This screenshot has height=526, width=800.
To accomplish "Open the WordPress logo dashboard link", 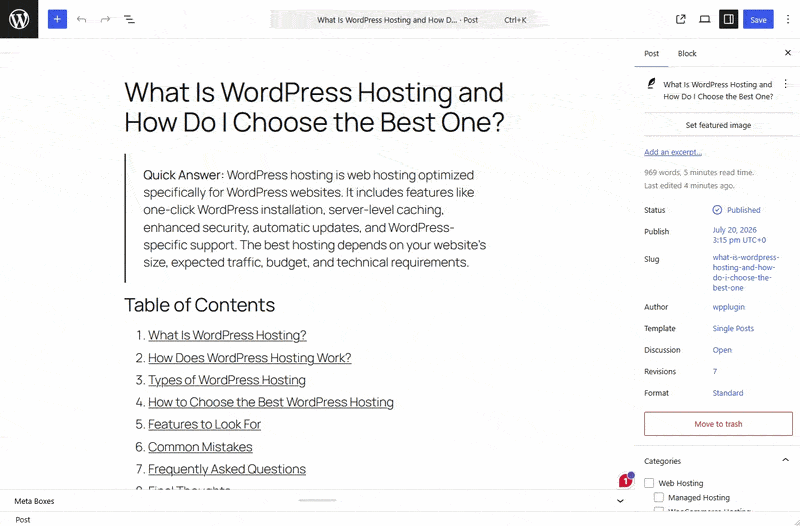I will tap(19, 19).
